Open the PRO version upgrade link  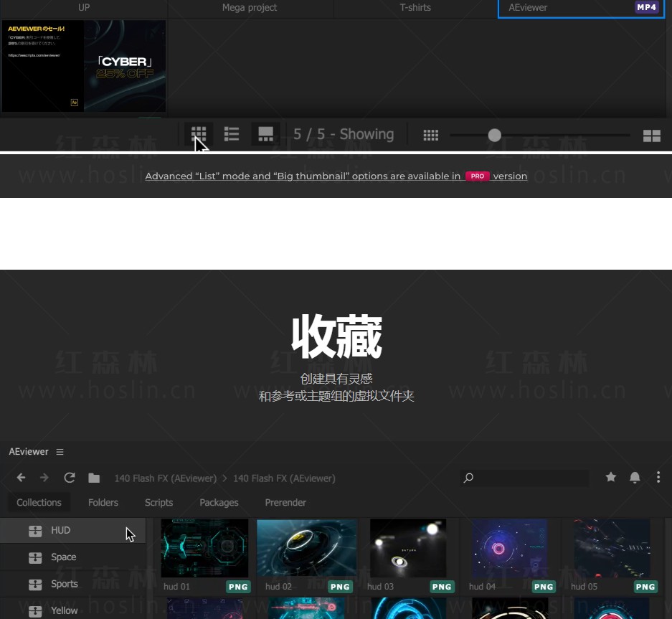(x=336, y=176)
